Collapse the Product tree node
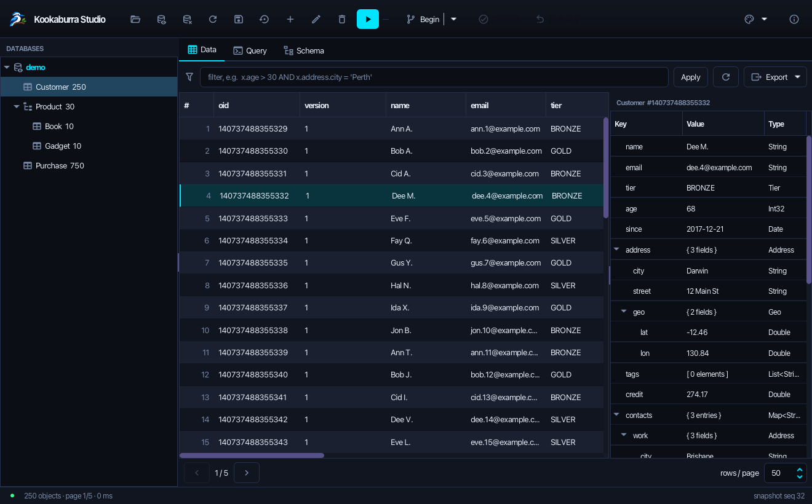The height and width of the screenshot is (504, 812). [x=17, y=106]
